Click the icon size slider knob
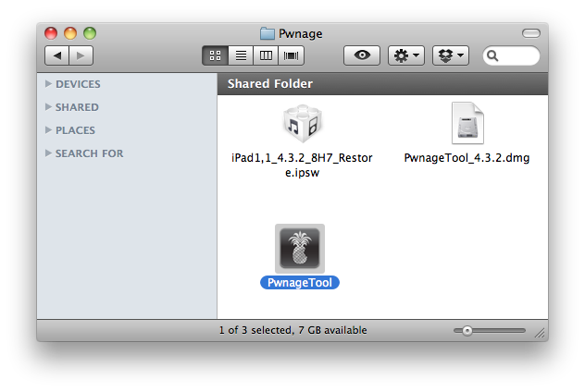The image size is (585, 392). 467,330
